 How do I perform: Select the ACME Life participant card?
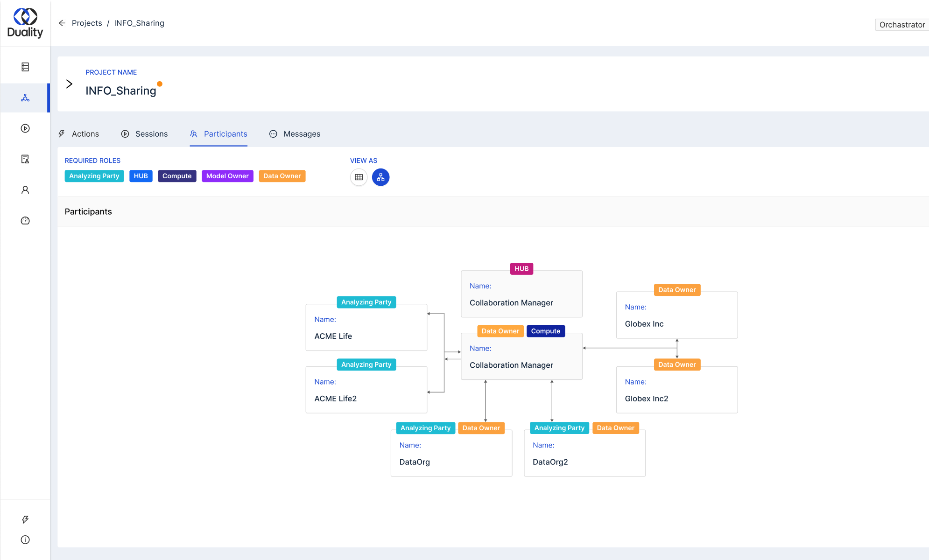[x=366, y=328]
